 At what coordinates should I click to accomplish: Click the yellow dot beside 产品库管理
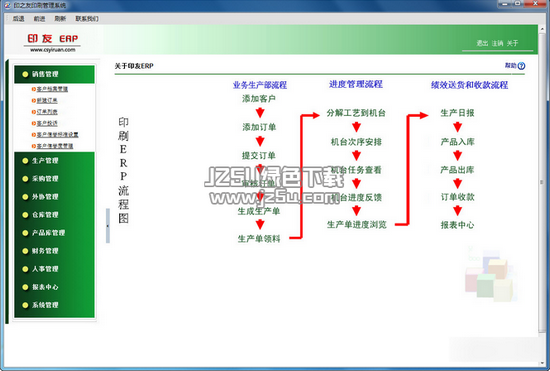pos(25,233)
